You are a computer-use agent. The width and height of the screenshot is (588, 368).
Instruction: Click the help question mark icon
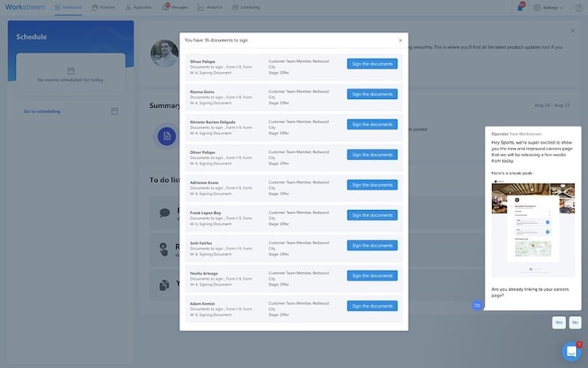(579, 7)
